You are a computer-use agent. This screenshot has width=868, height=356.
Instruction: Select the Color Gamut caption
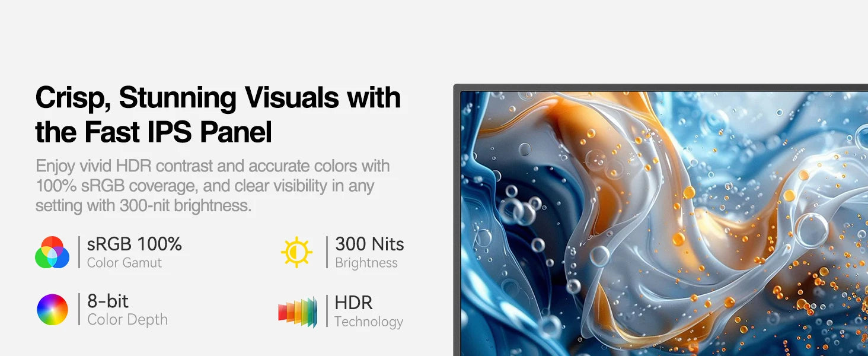click(x=125, y=263)
